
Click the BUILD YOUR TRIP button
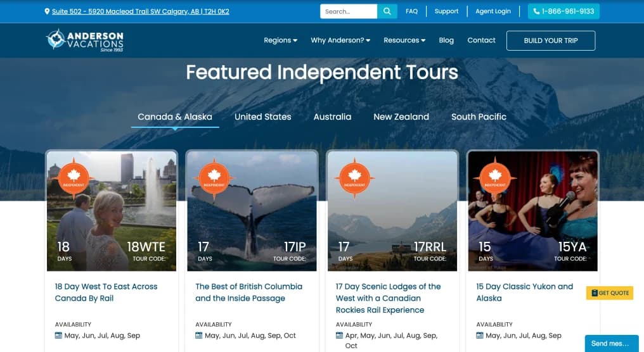[551, 41]
